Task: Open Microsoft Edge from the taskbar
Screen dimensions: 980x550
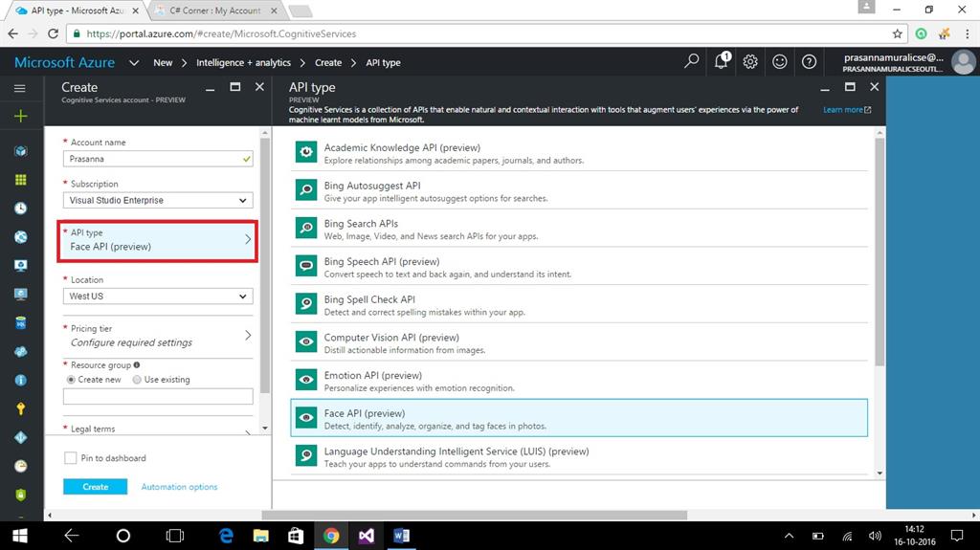Action: coord(226,536)
